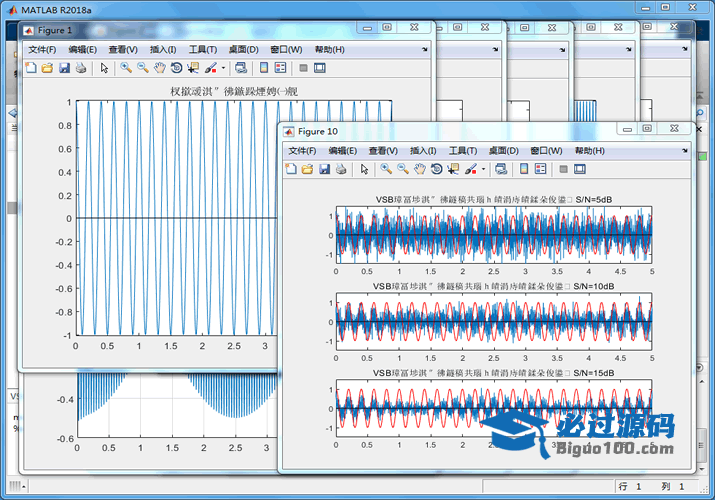Select Data Cursor tool in Figure 1
The width and height of the screenshot is (715, 500).
pyautogui.click(x=193, y=68)
